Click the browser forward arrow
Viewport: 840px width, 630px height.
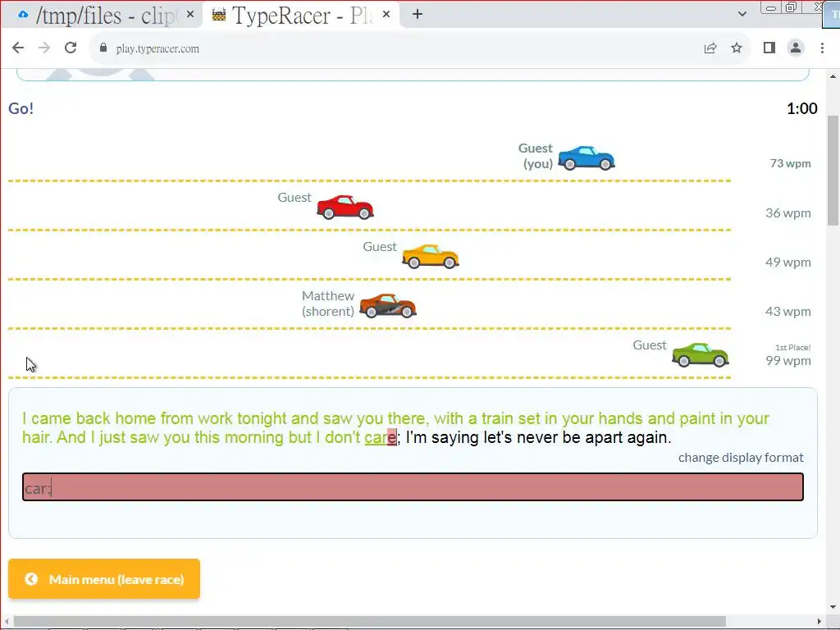pos(44,48)
